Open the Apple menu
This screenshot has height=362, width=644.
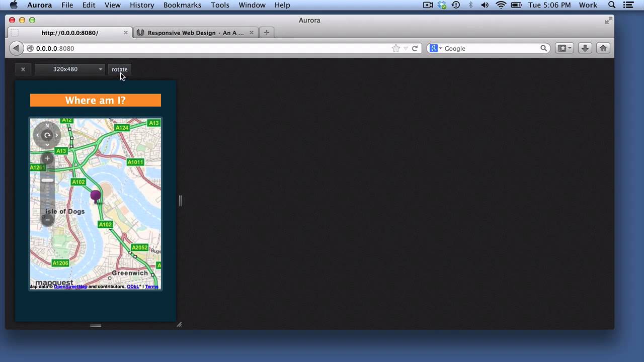14,5
